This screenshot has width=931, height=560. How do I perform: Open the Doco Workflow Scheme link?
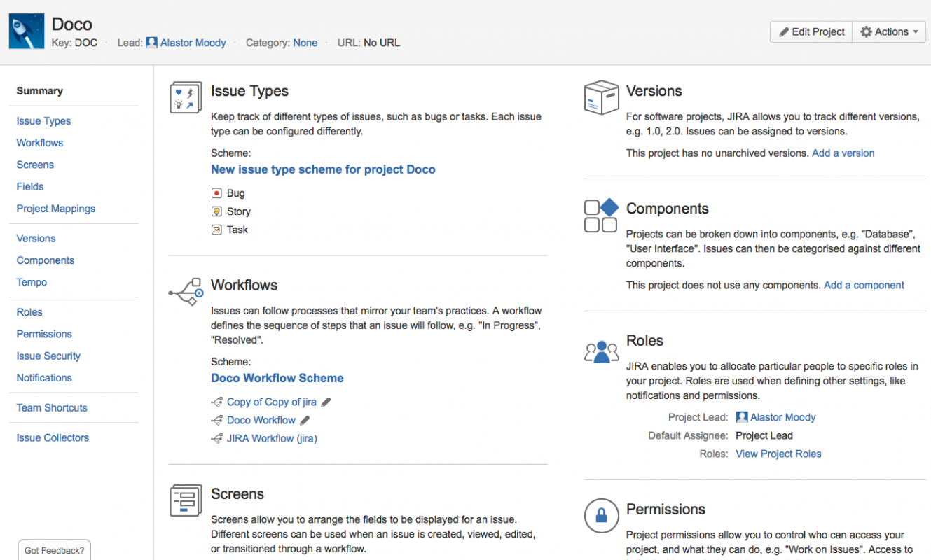pyautogui.click(x=277, y=378)
